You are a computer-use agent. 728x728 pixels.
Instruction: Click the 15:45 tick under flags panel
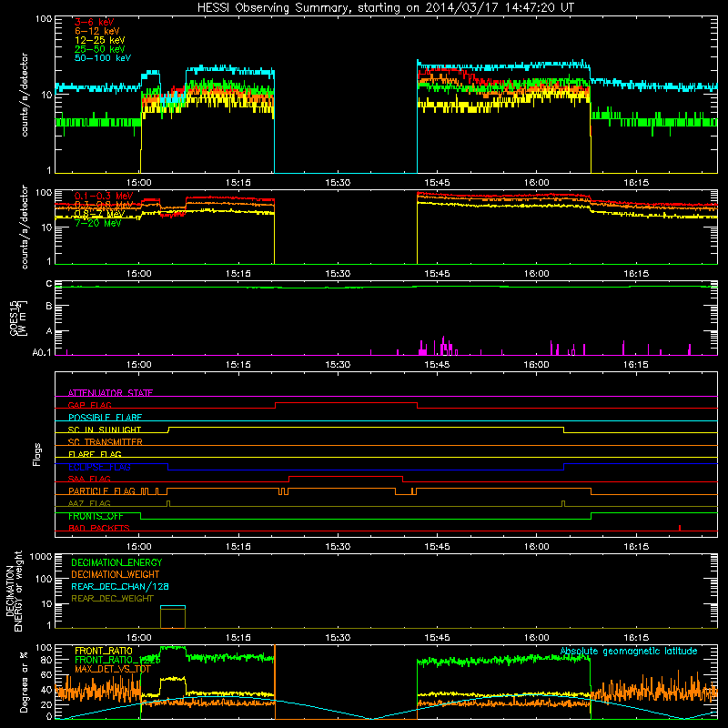pyautogui.click(x=437, y=547)
